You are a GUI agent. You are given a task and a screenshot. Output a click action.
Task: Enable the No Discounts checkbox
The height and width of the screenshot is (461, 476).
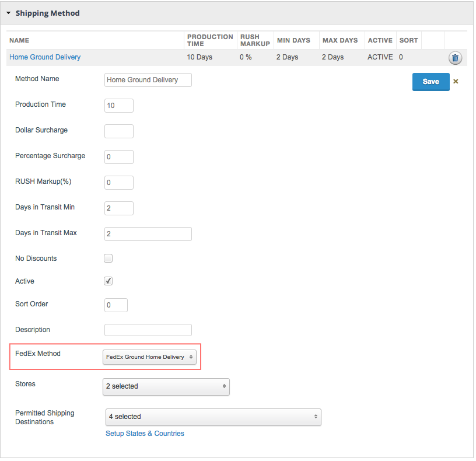point(108,259)
